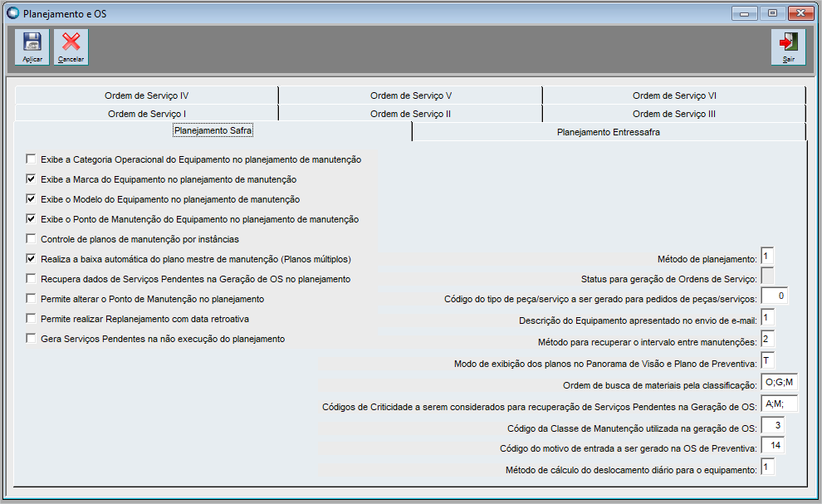The height and width of the screenshot is (504, 822).
Task: Close the Planejamento e OS window
Action: click(x=801, y=13)
